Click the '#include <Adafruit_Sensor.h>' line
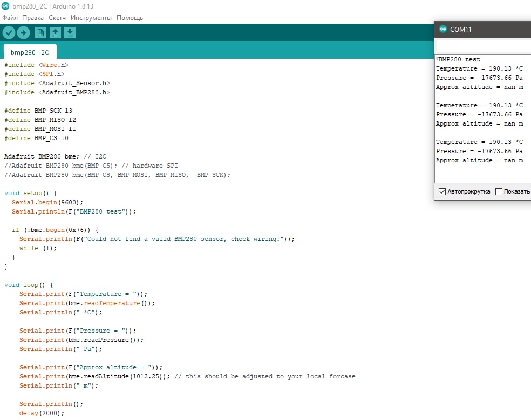The width and height of the screenshot is (531, 420). (x=57, y=83)
